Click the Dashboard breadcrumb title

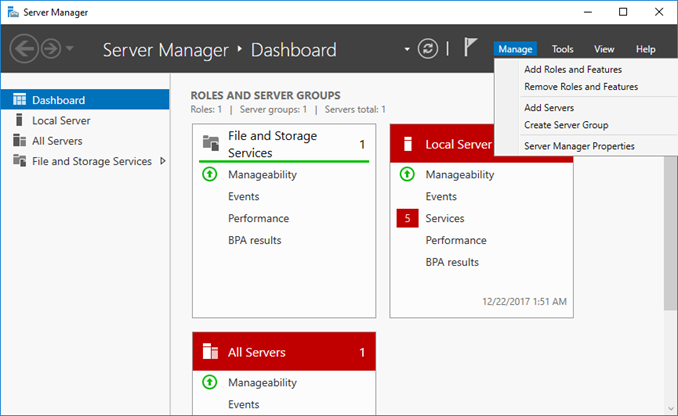pos(294,50)
